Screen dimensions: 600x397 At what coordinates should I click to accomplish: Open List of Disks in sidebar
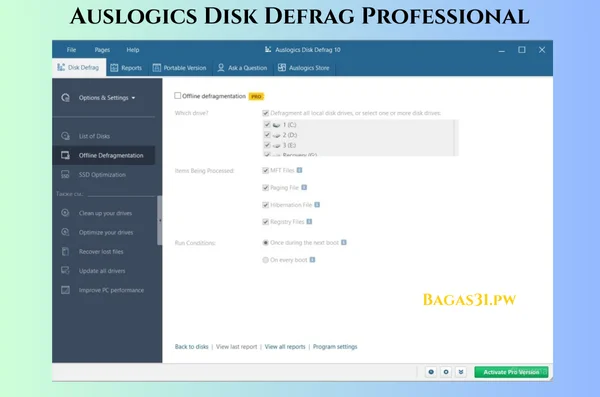pyautogui.click(x=94, y=136)
